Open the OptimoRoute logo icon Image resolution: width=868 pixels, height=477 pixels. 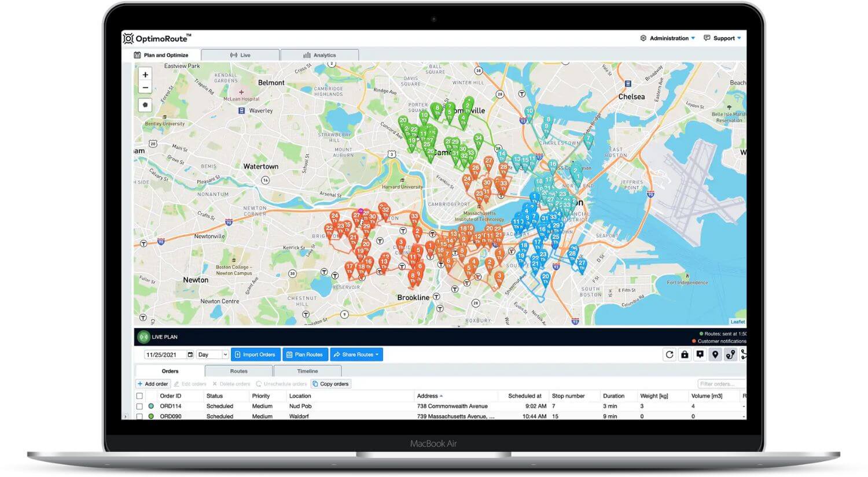point(128,38)
